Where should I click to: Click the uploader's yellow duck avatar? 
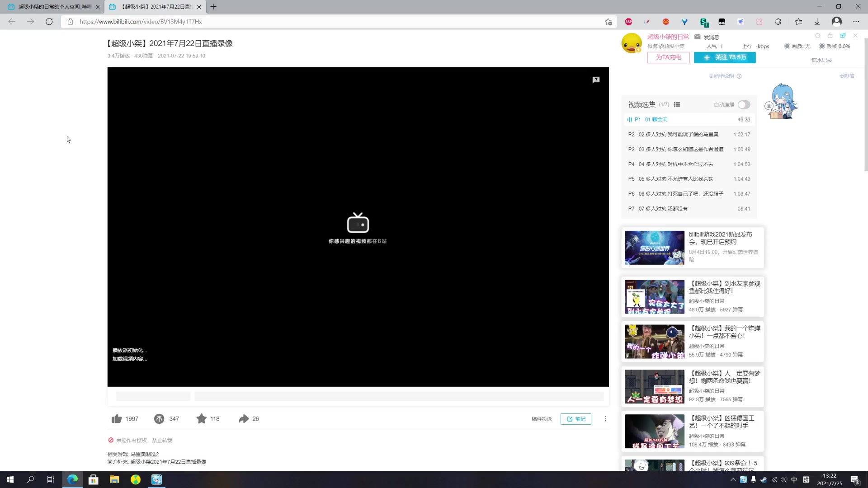tap(632, 43)
